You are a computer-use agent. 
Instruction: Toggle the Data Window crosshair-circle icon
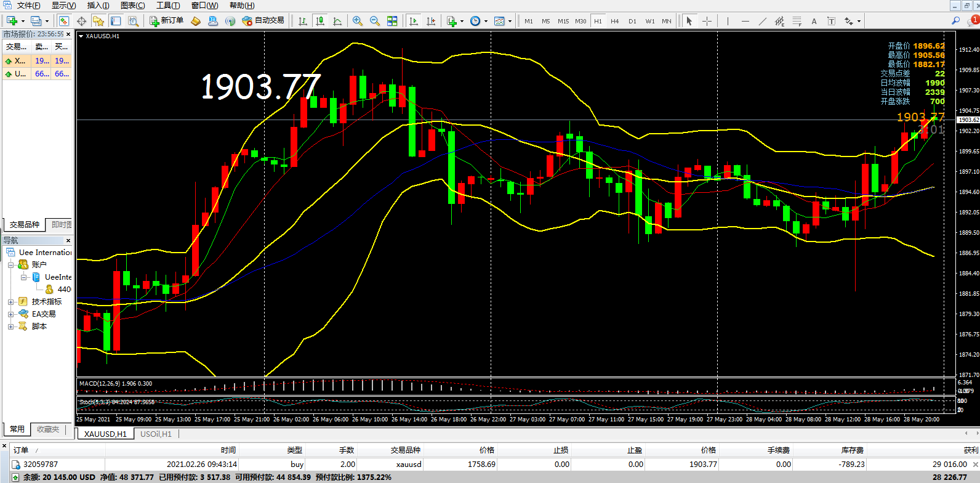click(81, 21)
